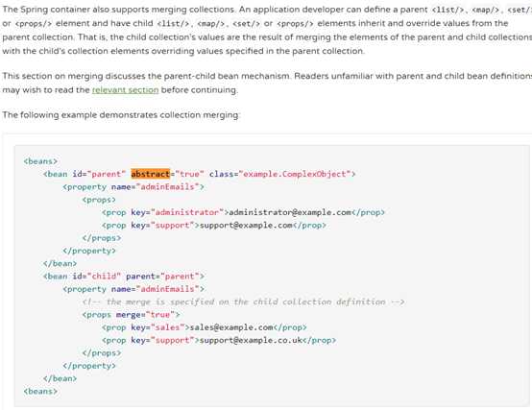Click the opening <beans> tag in code

click(40, 161)
